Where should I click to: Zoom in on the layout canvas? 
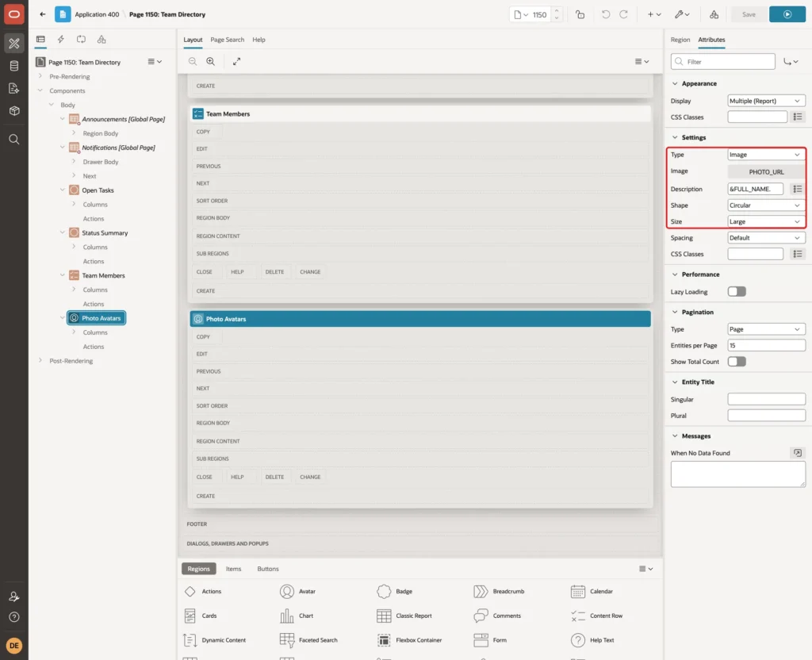point(211,61)
